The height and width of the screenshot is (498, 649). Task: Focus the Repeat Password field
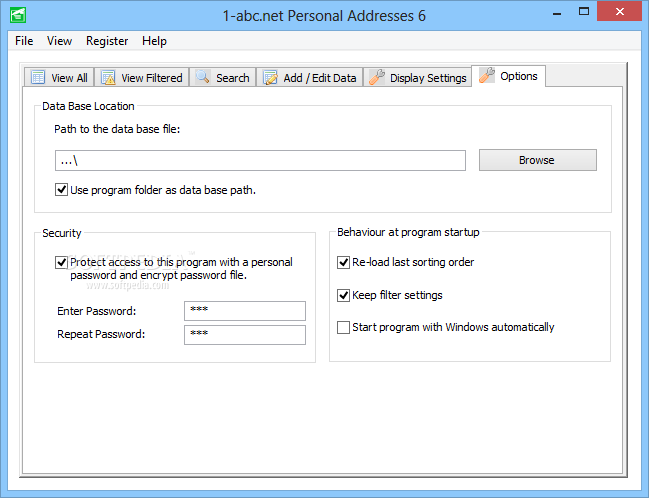[x=244, y=334]
